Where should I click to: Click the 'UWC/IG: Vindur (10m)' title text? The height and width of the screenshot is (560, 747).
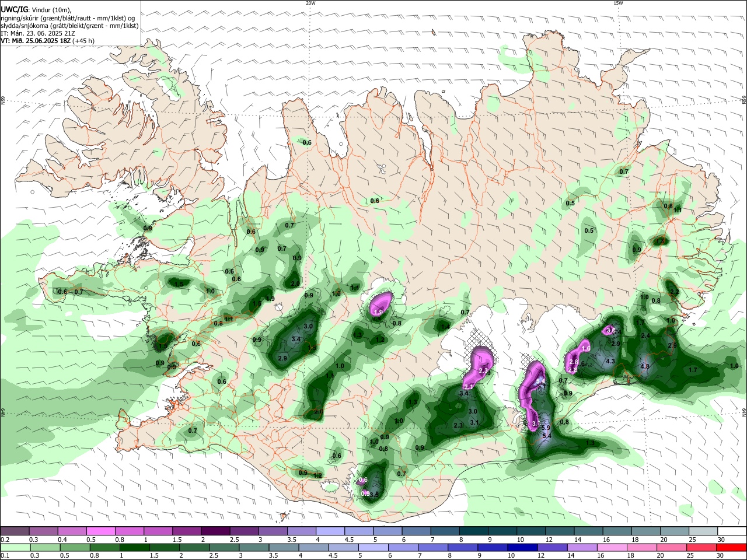(x=36, y=10)
